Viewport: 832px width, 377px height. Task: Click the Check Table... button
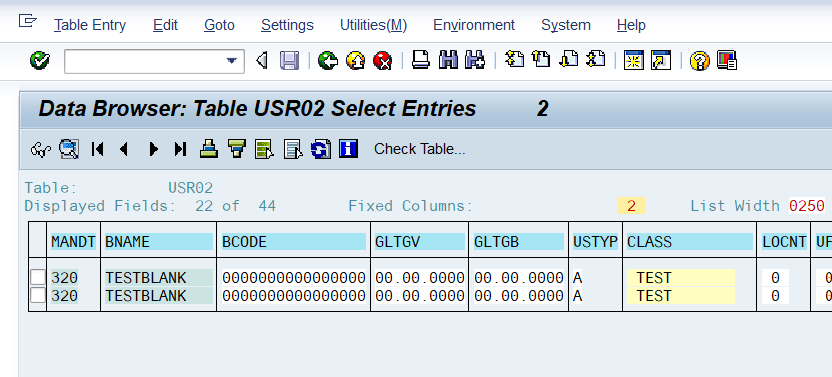(420, 149)
